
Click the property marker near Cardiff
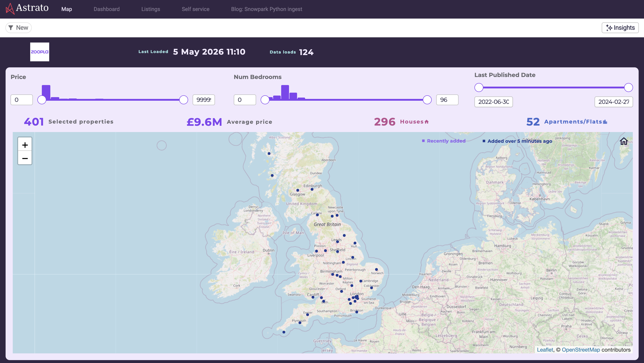313,297
